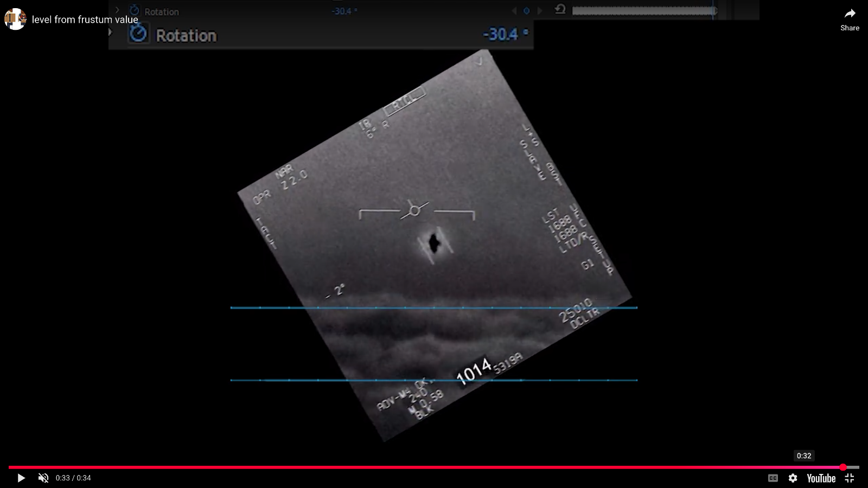The height and width of the screenshot is (488, 868).
Task: Expand the small Rotation property chevron
Action: [117, 10]
